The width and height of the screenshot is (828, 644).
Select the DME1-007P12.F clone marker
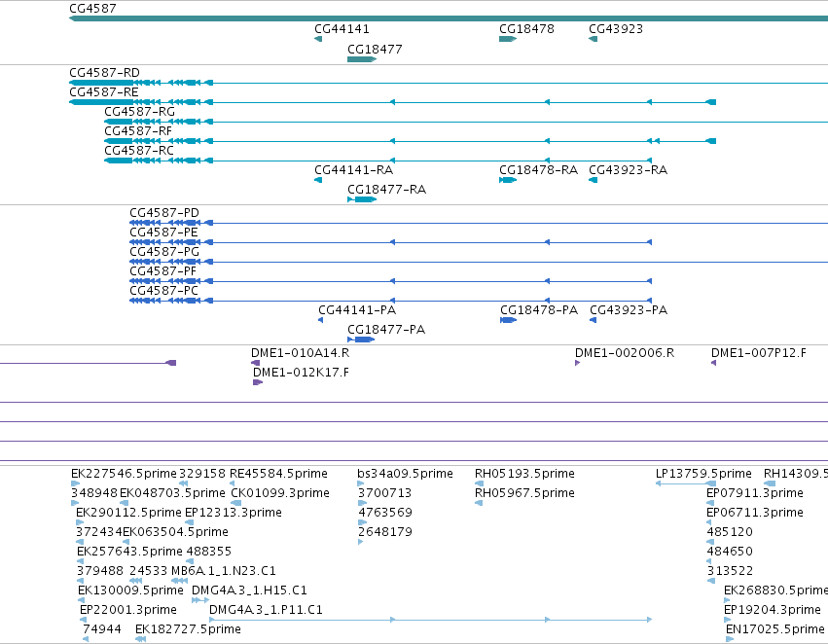pos(714,363)
